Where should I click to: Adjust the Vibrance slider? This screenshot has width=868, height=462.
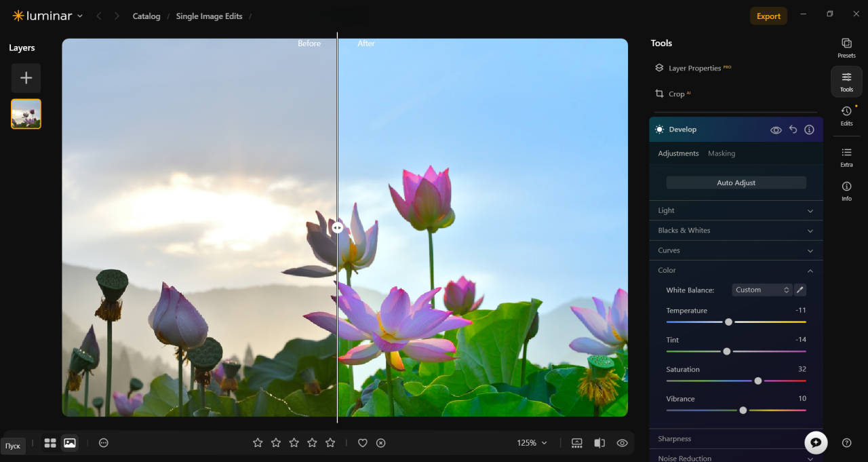(743, 410)
